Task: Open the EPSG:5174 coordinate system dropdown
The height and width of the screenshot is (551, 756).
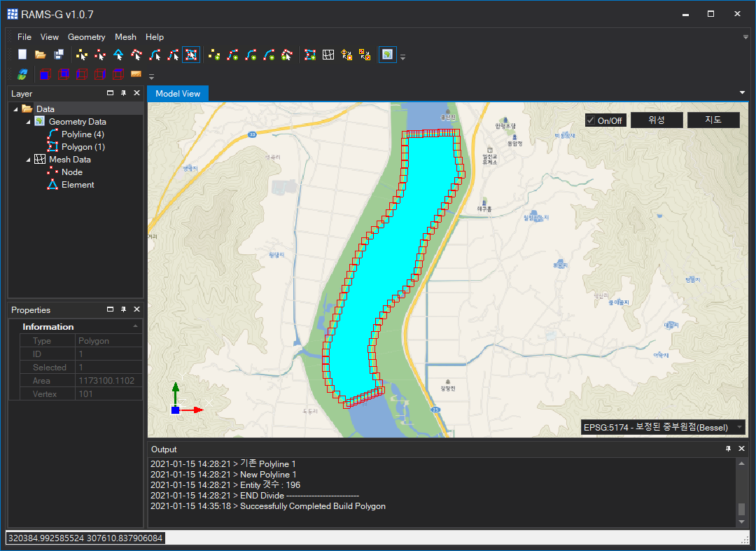Action: point(739,427)
